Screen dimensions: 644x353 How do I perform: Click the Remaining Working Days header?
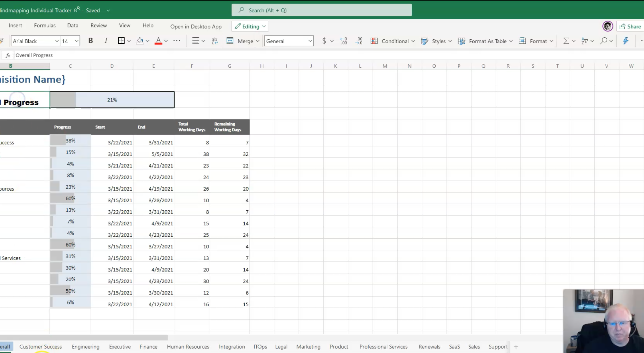pos(229,127)
